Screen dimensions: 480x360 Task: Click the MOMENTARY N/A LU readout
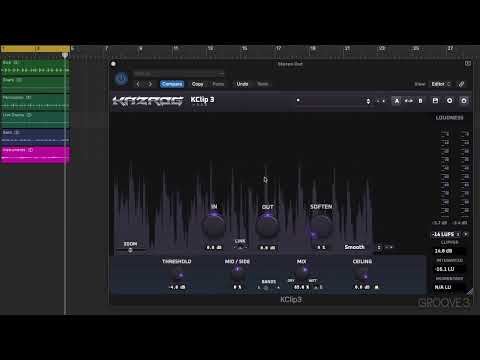tap(449, 287)
